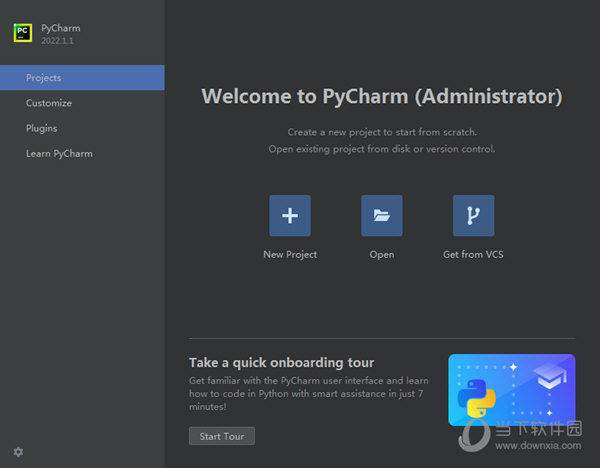The image size is (600, 468).
Task: Click the PyCharm logo icon
Action: tap(23, 33)
